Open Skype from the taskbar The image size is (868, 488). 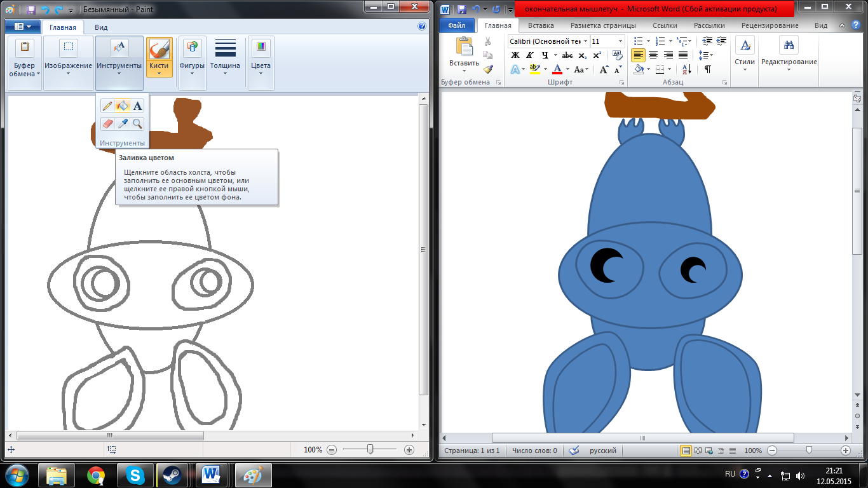point(135,475)
